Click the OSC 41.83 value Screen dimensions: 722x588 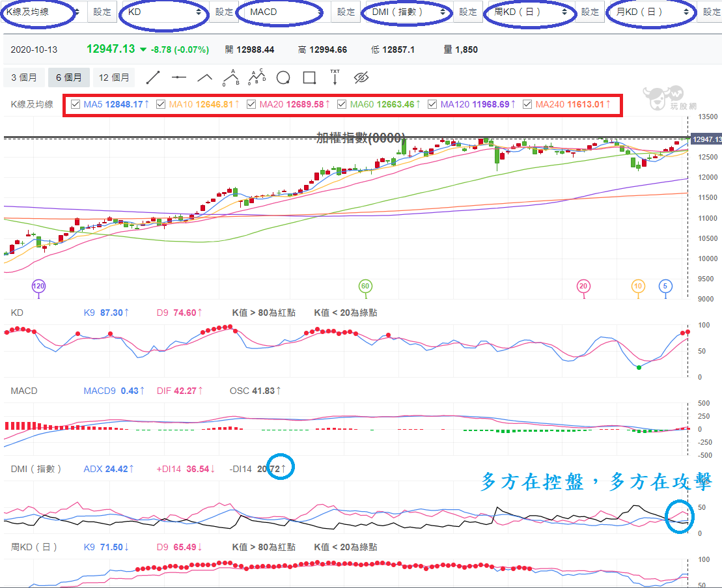[255, 391]
